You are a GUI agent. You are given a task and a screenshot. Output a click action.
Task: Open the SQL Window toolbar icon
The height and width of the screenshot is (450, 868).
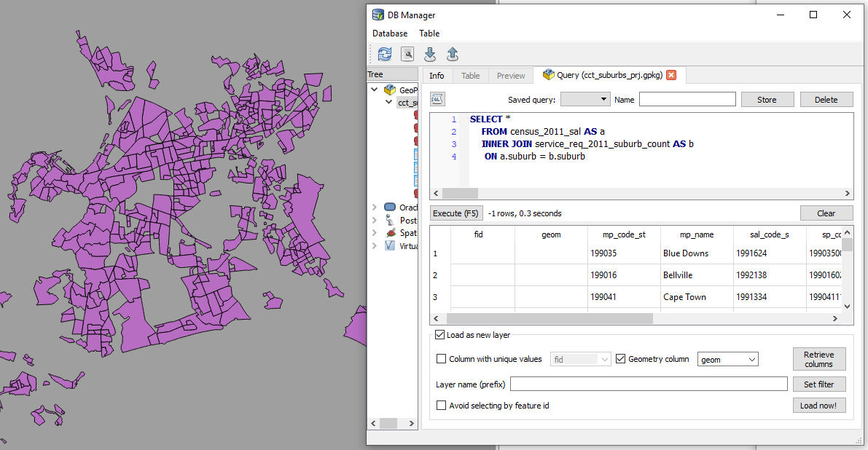407,54
